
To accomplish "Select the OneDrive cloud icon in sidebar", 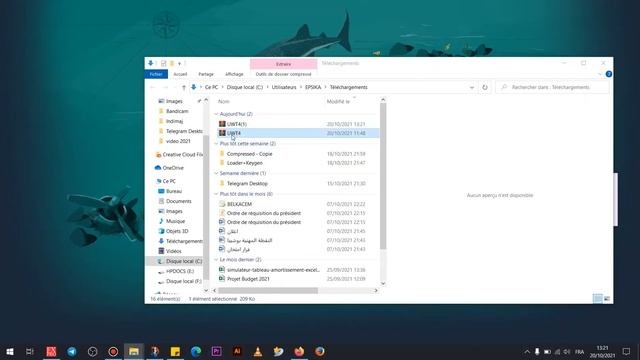I will click(x=158, y=168).
